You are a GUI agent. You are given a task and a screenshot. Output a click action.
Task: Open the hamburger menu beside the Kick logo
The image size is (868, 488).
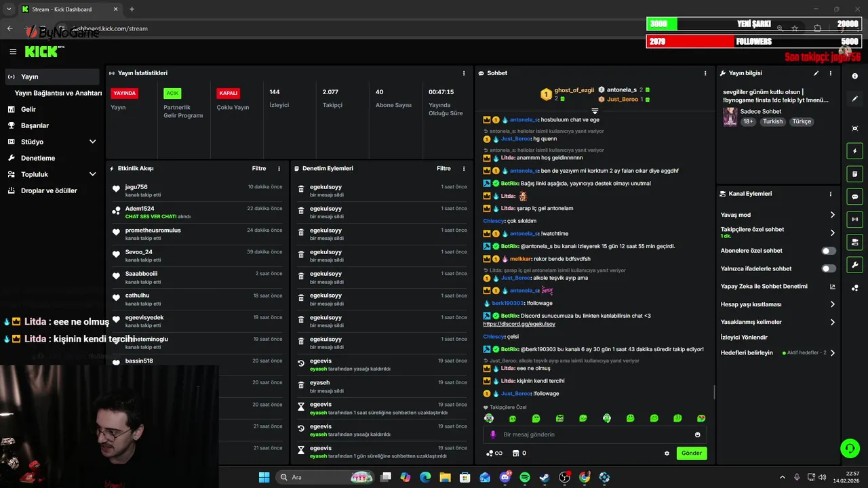click(x=13, y=52)
